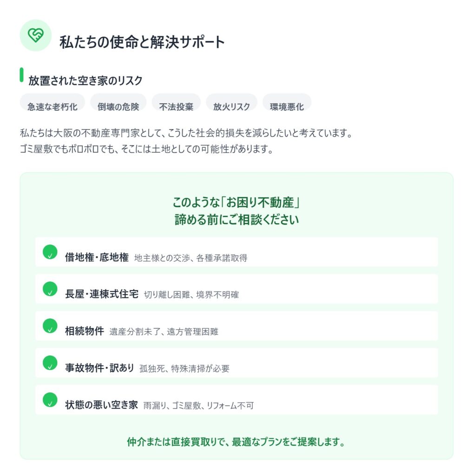
Task: Select the 環境悪化 tag
Action: pos(287,106)
